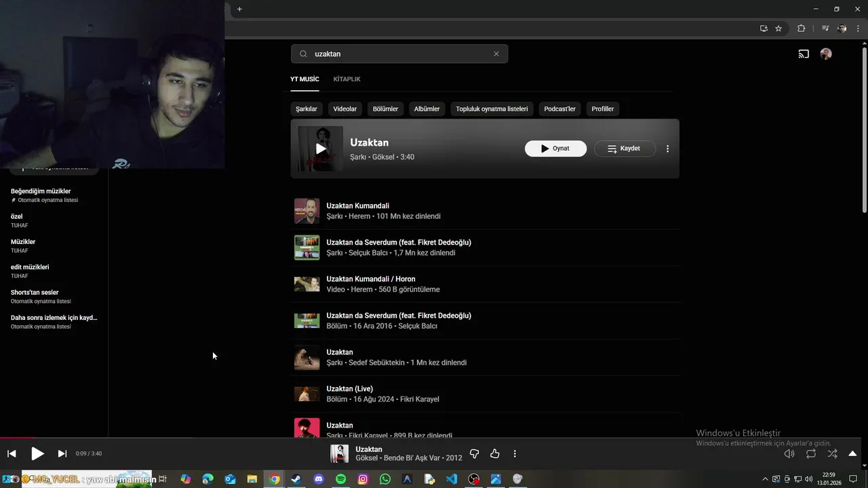This screenshot has width=868, height=488.
Task: Open more options for top result Uzaktan
Action: click(x=667, y=148)
